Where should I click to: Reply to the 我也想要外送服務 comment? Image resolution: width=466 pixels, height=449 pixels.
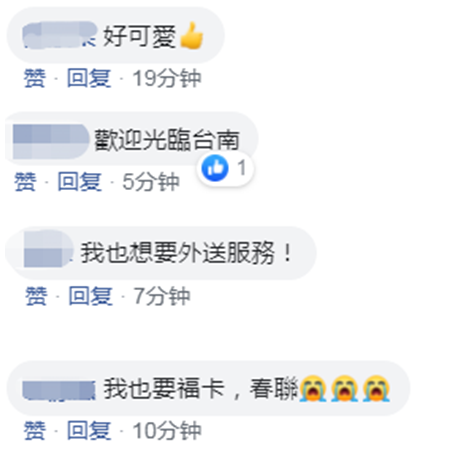tap(90, 296)
